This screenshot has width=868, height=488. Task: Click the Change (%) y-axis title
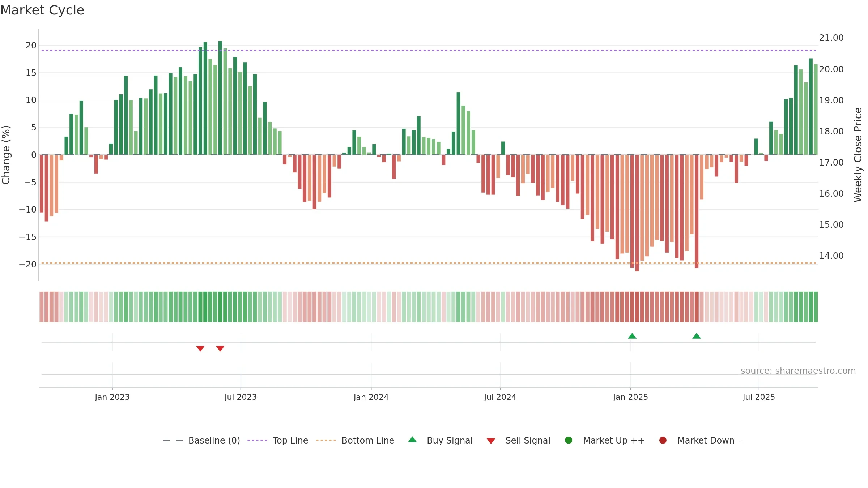[6, 155]
